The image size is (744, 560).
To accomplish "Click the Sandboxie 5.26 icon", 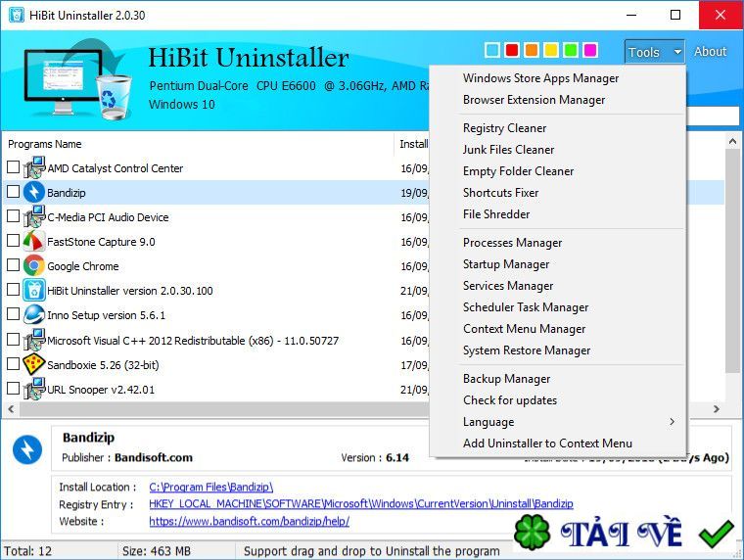I will (x=34, y=364).
